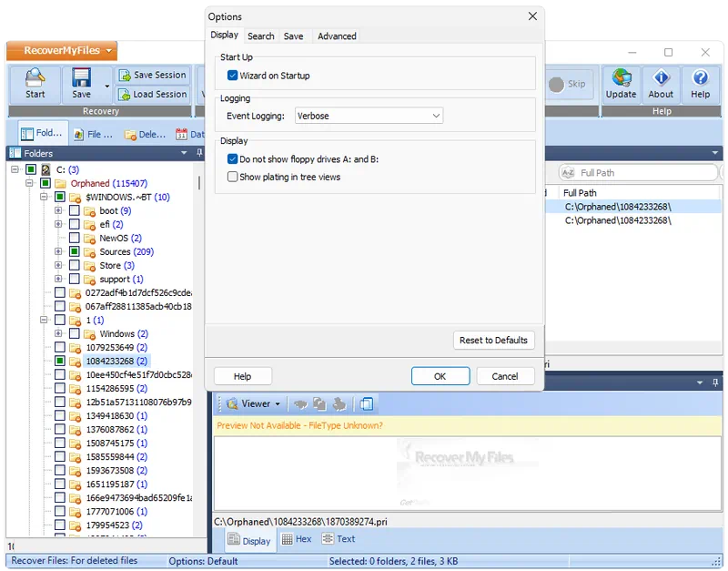Screen dimensions: 728x571
Task: Switch to the Search tab in Options
Action: coord(261,36)
